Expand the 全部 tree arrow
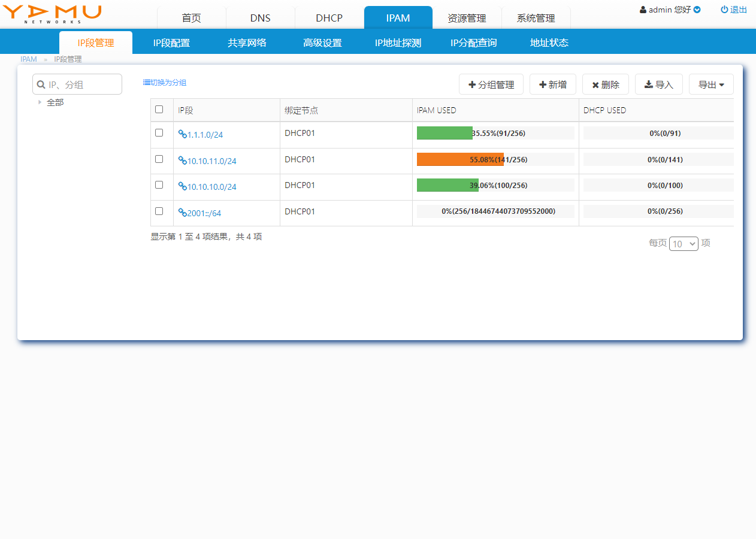 click(x=40, y=102)
